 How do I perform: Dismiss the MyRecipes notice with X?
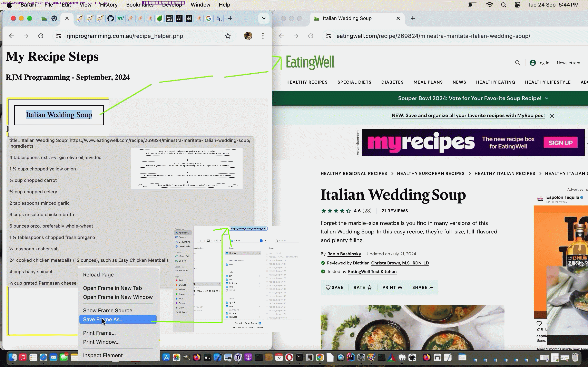[x=552, y=116]
